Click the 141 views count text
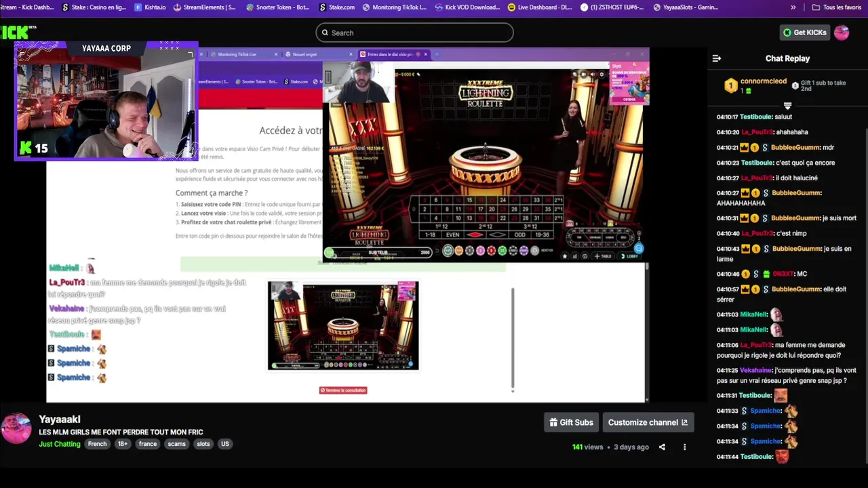 587,447
